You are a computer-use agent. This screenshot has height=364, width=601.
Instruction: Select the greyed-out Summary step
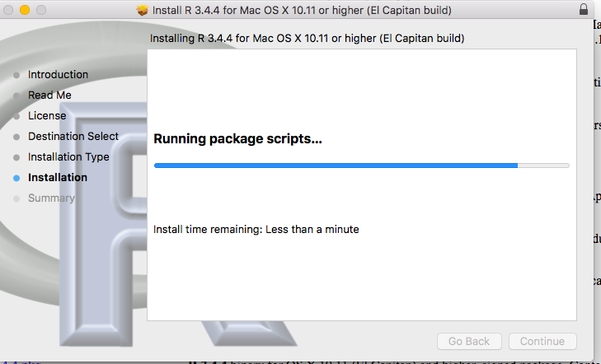pos(51,198)
